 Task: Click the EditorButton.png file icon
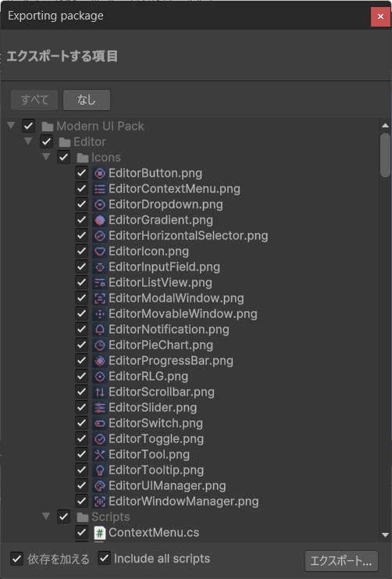(100, 173)
